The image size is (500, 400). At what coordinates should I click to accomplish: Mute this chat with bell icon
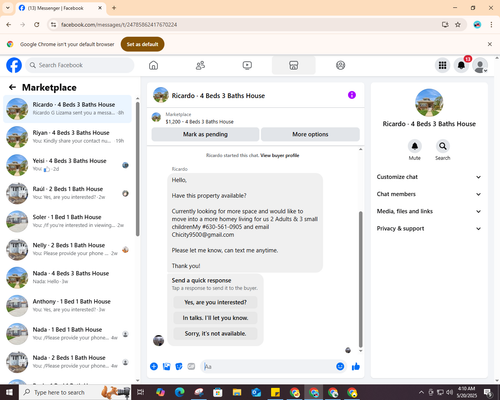tap(415, 146)
